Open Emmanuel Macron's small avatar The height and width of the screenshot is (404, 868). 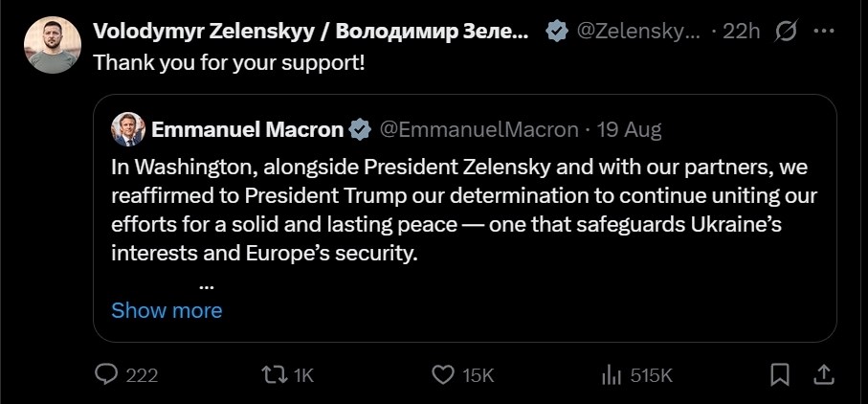pos(128,129)
